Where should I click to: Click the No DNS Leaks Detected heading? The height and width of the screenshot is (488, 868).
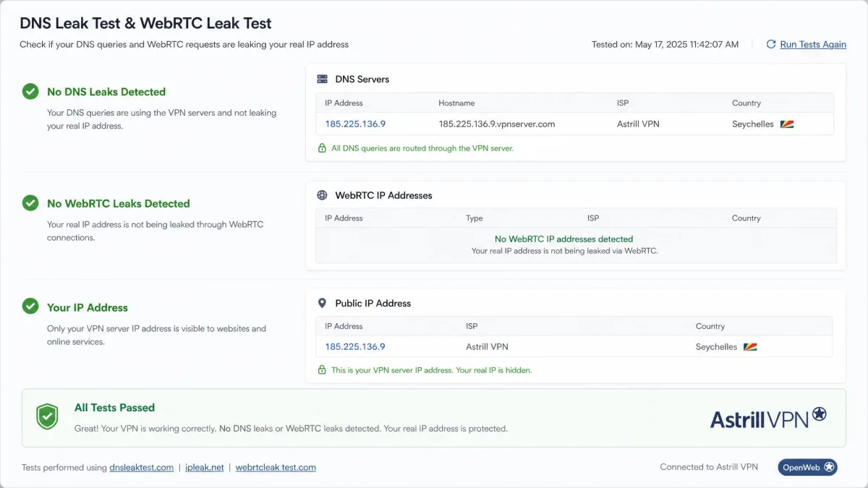pos(106,92)
